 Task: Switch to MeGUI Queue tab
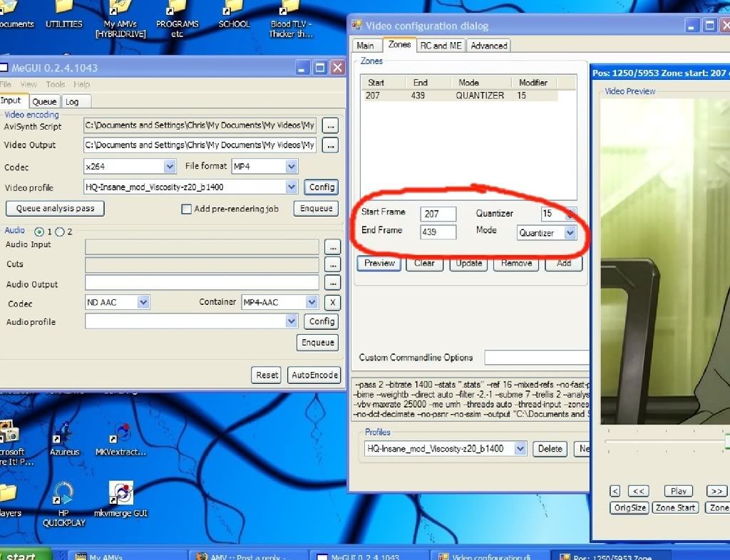tap(44, 101)
